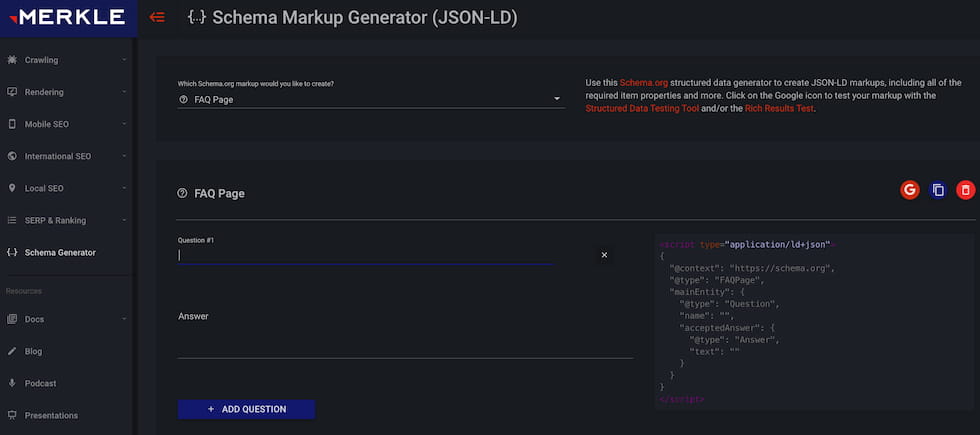The image size is (980, 435).
Task: Click the Local SEO pin icon
Action: pyautogui.click(x=12, y=188)
